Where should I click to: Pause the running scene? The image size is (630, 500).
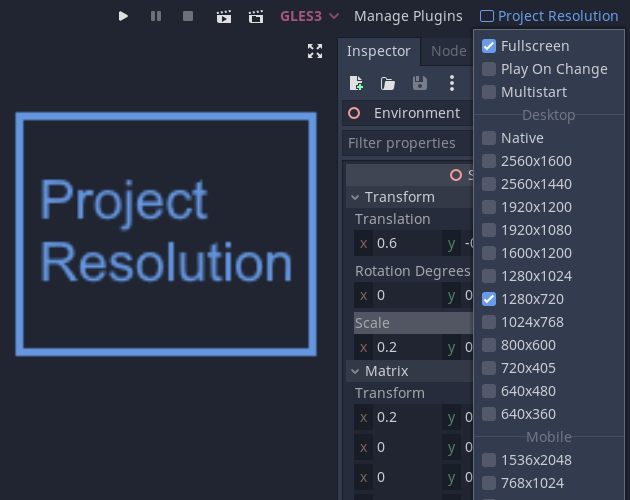156,16
